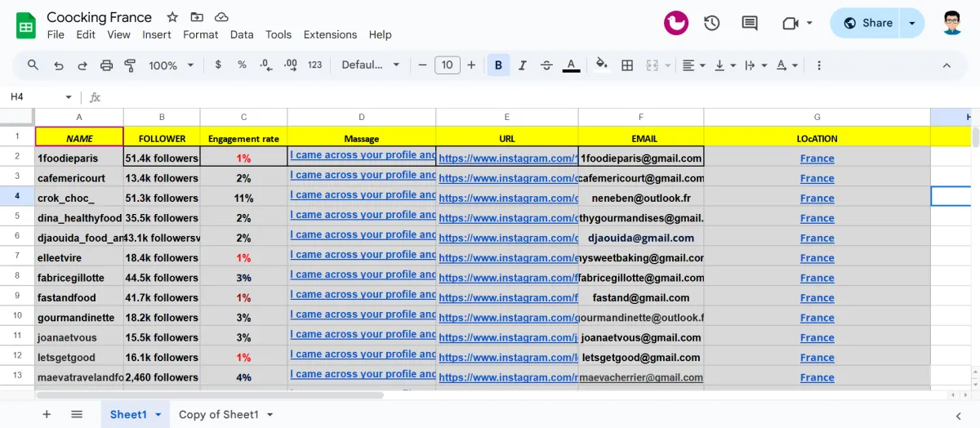Click the font size field

tap(447, 65)
